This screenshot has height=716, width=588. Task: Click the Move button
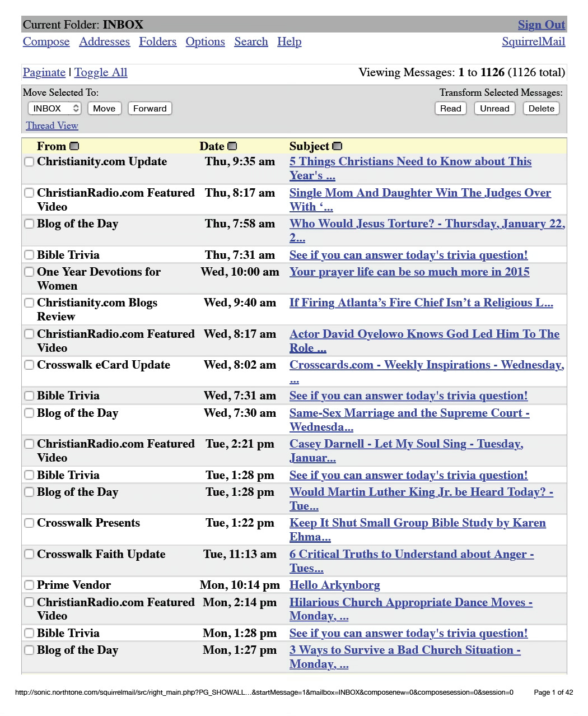point(104,109)
